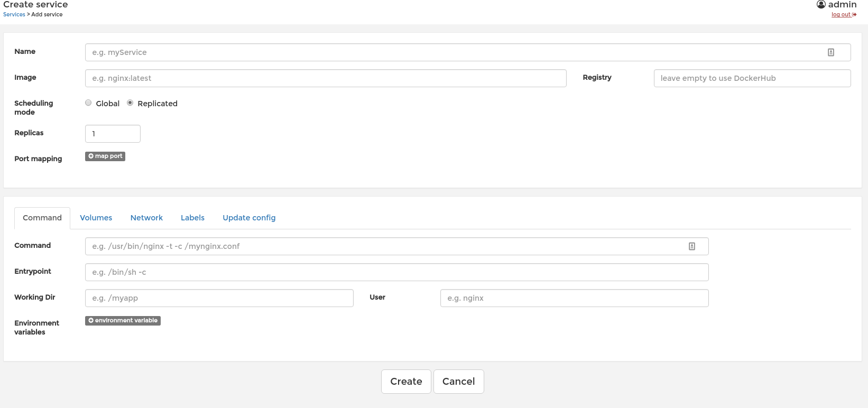Select the Global scheduling mode
The width and height of the screenshot is (868, 408).
[x=88, y=103]
